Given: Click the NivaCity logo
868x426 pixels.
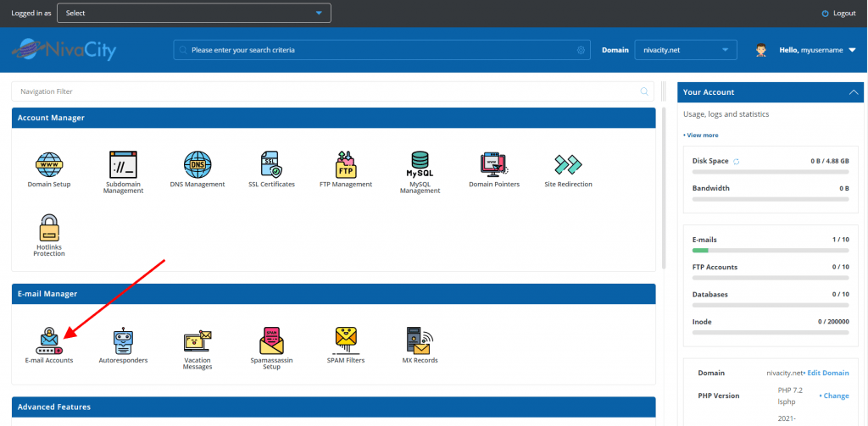Looking at the screenshot, I should (x=64, y=50).
